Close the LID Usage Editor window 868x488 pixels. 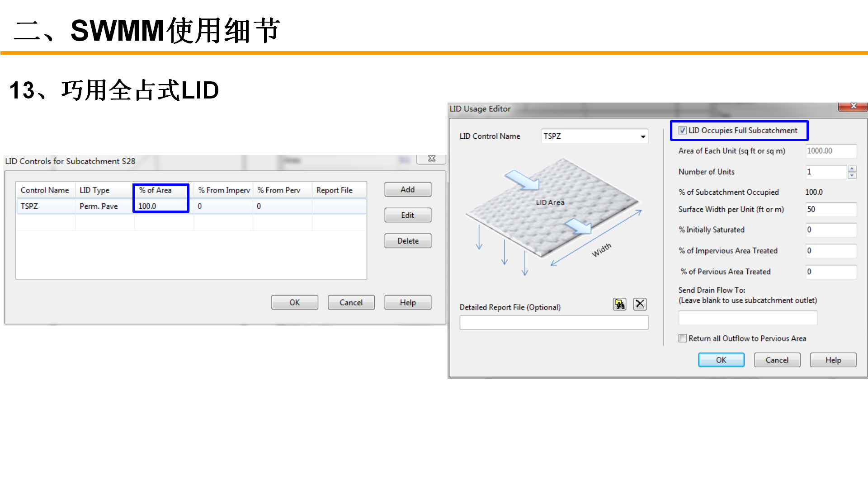click(x=853, y=106)
